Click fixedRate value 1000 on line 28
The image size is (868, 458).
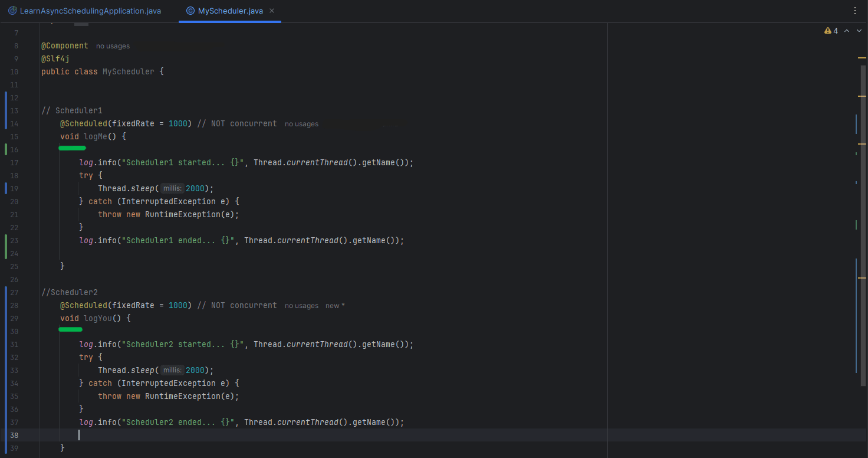tap(178, 305)
